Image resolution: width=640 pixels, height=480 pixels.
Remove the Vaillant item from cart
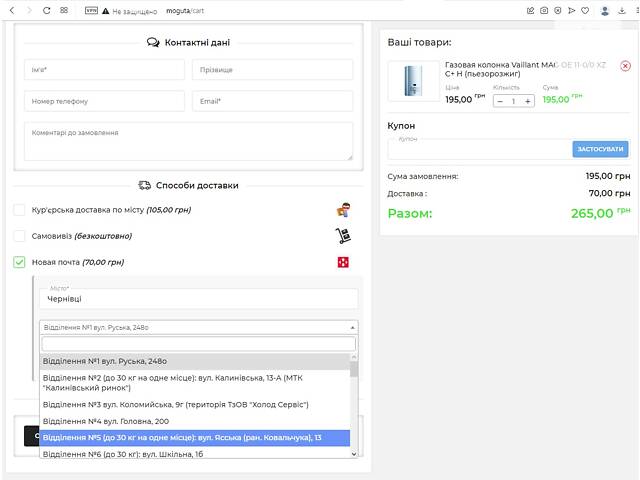tap(625, 66)
